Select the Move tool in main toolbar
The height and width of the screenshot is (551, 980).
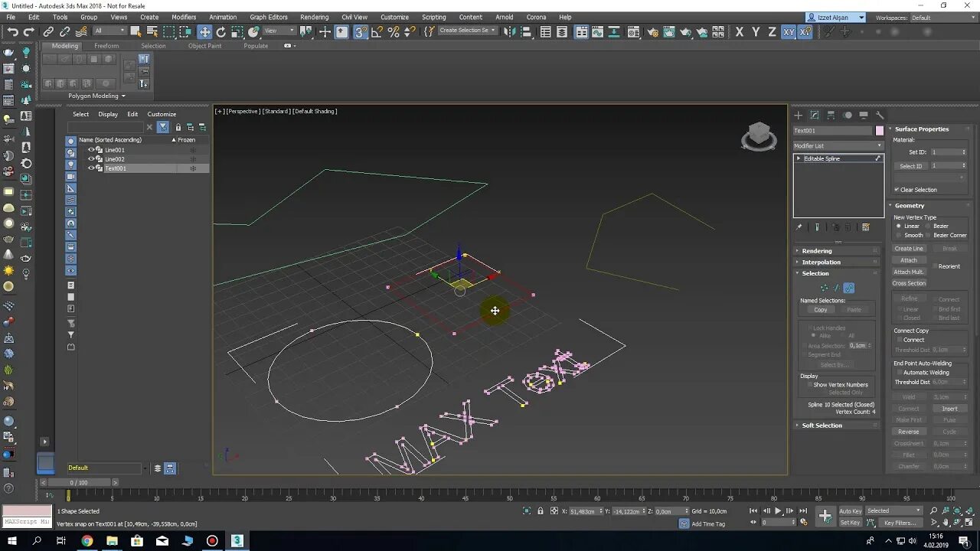pos(204,32)
